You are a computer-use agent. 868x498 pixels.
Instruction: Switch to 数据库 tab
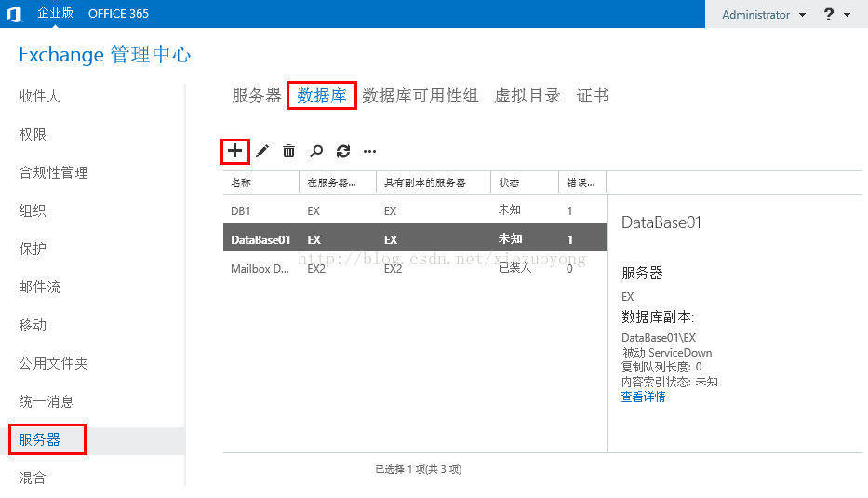point(322,96)
